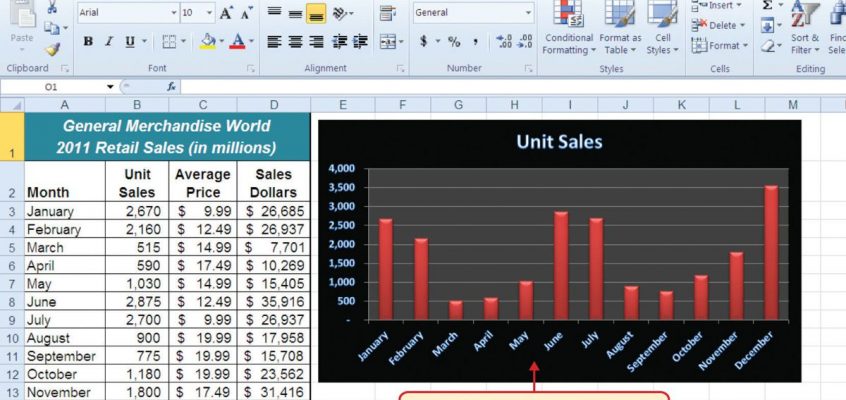Viewport: 846px width, 400px height.
Task: Toggle Bold formatting
Action: tap(88, 41)
